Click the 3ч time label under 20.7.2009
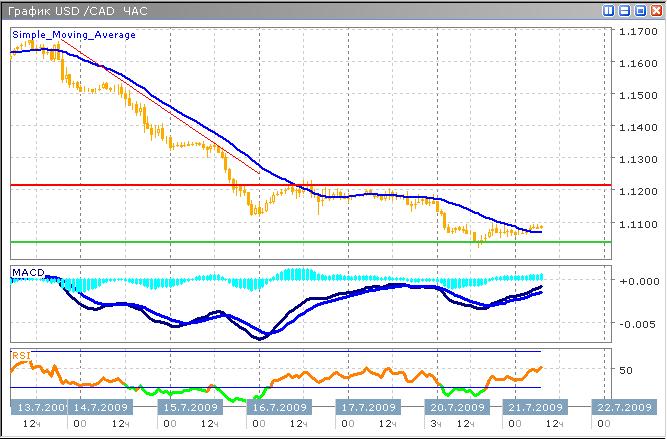 [x=436, y=424]
